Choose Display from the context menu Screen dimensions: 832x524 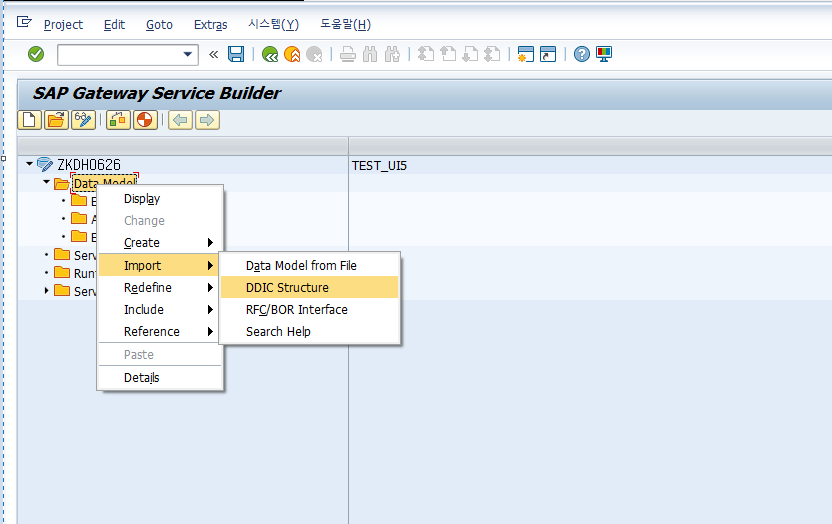pyautogui.click(x=160, y=199)
